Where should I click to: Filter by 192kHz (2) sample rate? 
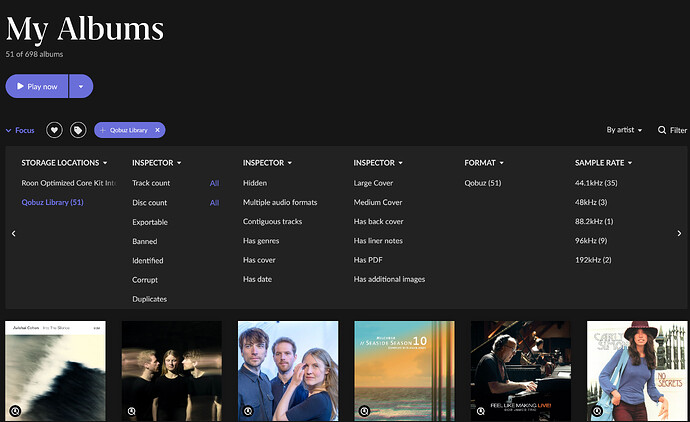coord(593,260)
